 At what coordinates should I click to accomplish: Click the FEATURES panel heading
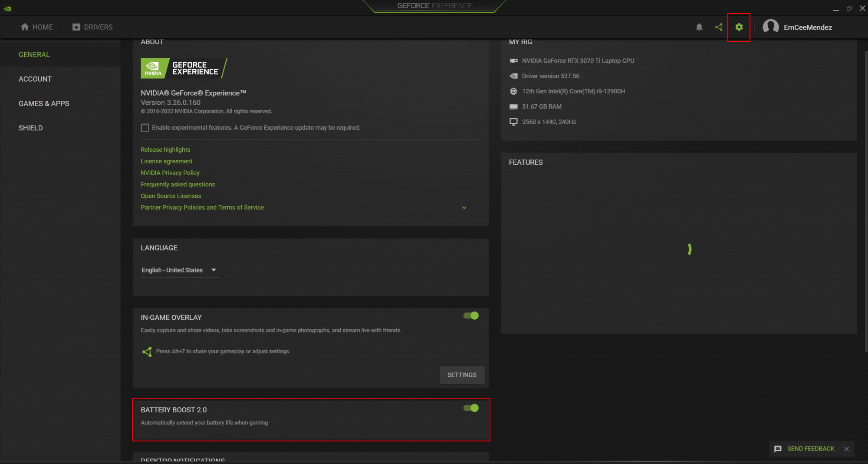tap(526, 162)
